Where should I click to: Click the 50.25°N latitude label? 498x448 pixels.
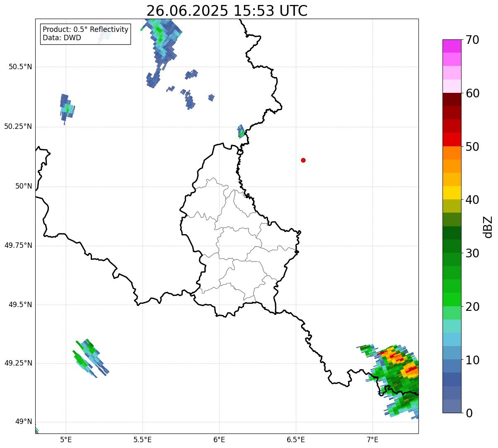18,126
